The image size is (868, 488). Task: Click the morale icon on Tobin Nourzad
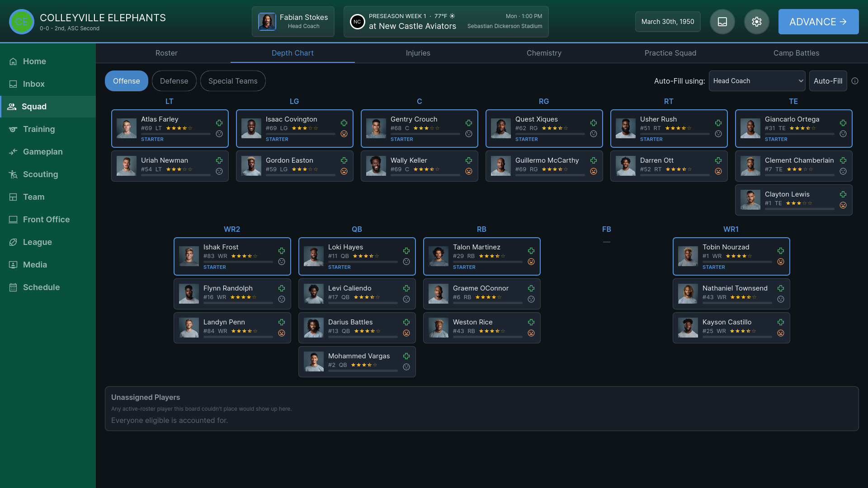[781, 262]
